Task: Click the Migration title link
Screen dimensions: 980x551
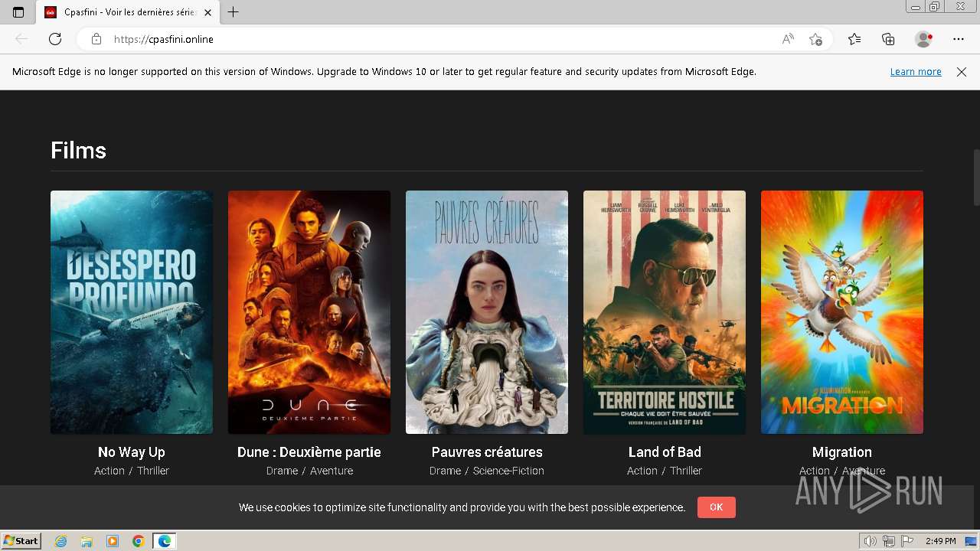Action: coord(842,452)
